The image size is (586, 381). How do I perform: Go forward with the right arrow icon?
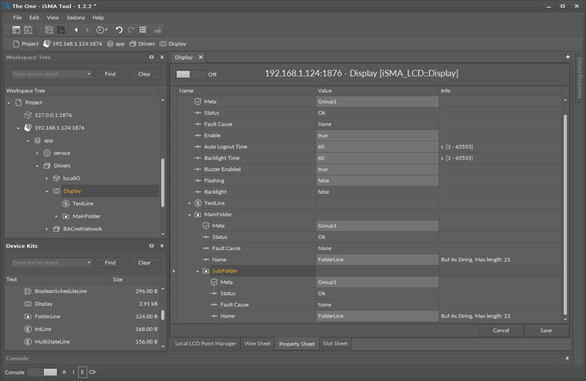click(87, 30)
